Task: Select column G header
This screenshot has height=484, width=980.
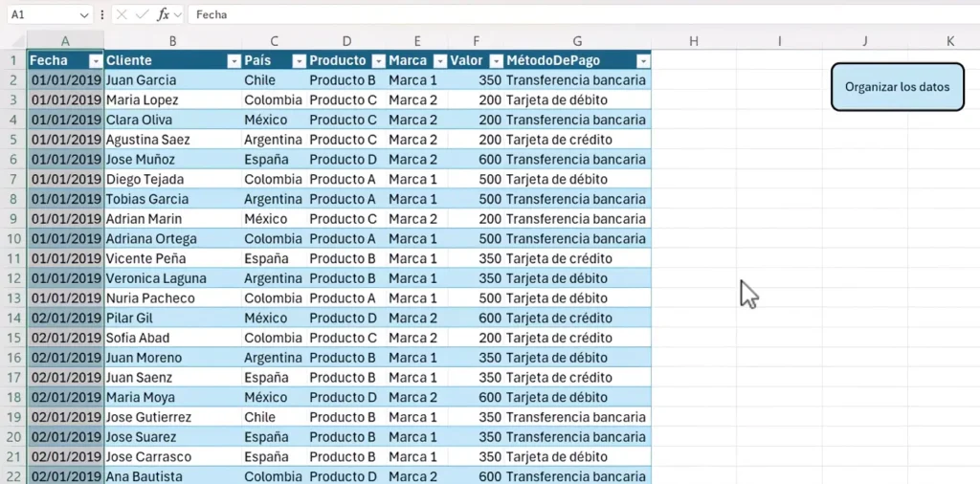Action: pos(577,40)
